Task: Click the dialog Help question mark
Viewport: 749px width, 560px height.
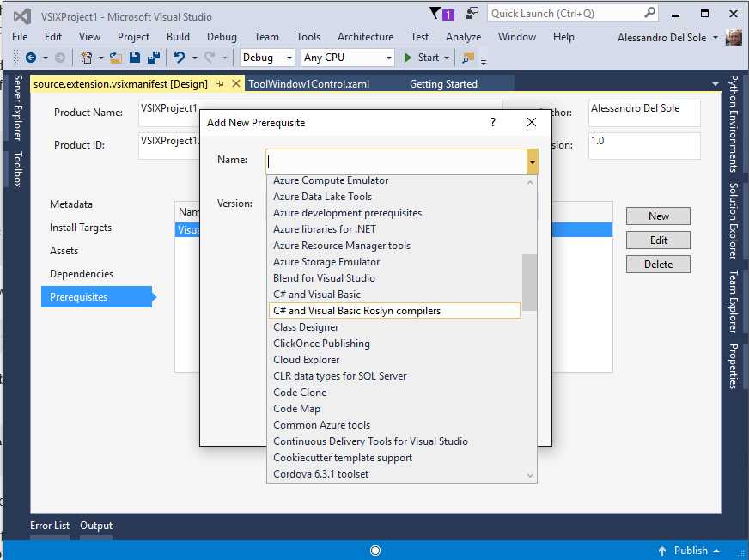Action: click(x=493, y=122)
